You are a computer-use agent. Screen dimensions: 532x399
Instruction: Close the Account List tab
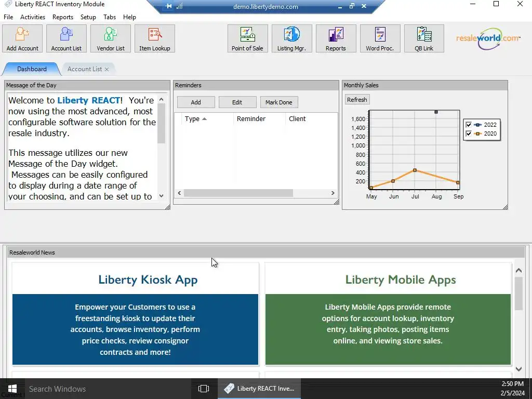(107, 69)
